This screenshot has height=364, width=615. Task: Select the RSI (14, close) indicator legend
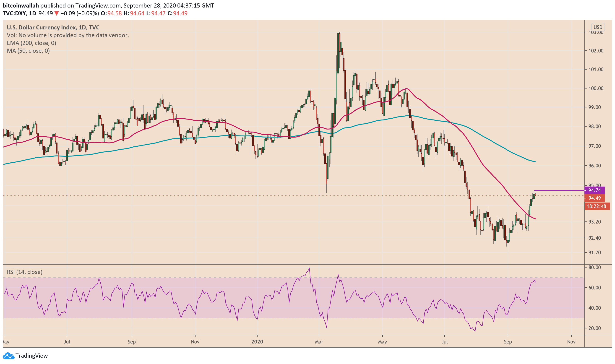click(x=25, y=272)
